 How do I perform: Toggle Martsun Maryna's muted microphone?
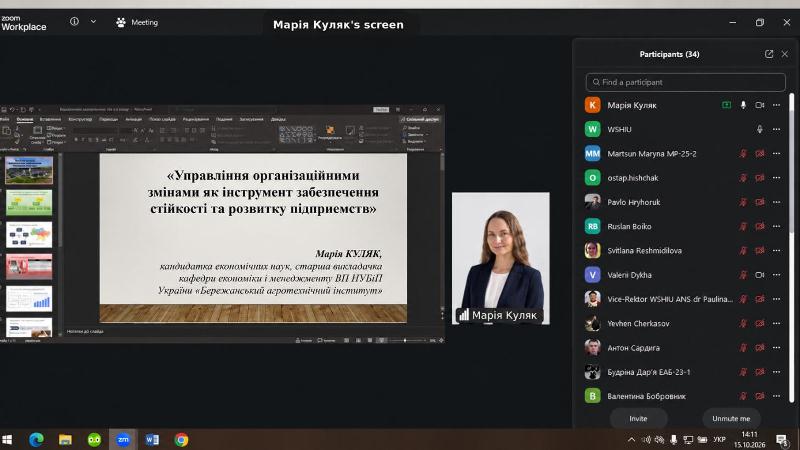tap(743, 154)
